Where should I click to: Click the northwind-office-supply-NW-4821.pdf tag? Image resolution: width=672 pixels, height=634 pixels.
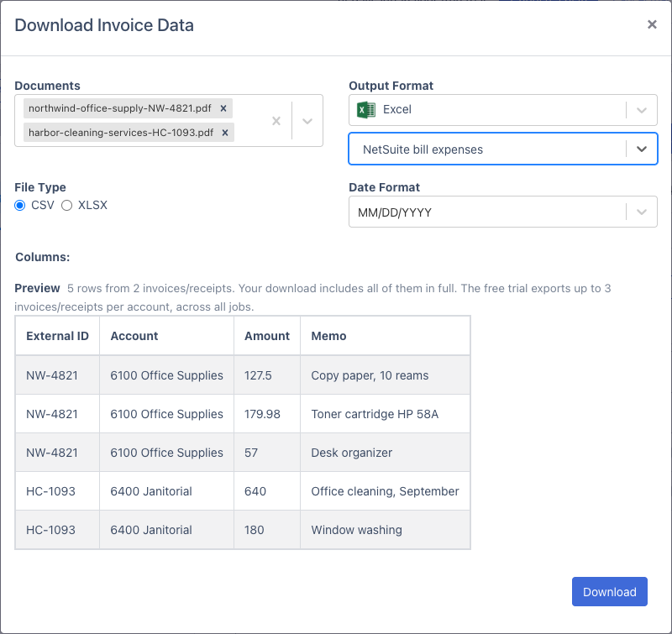pyautogui.click(x=119, y=108)
